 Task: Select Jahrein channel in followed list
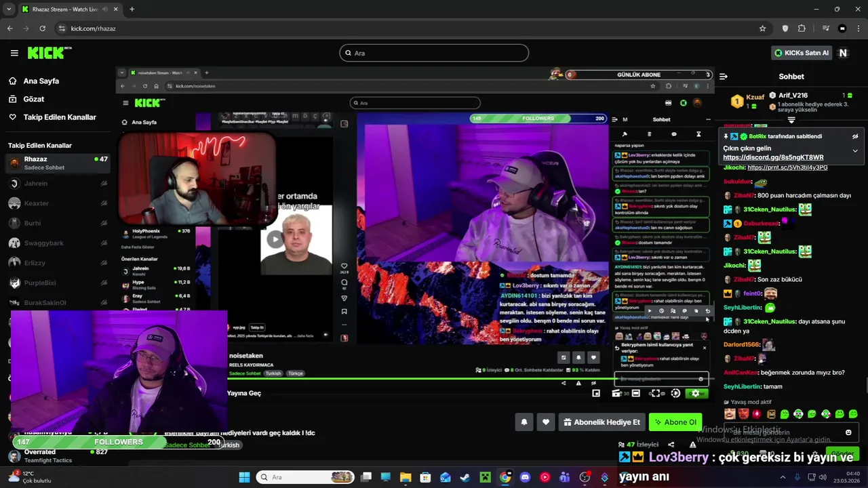click(58, 184)
